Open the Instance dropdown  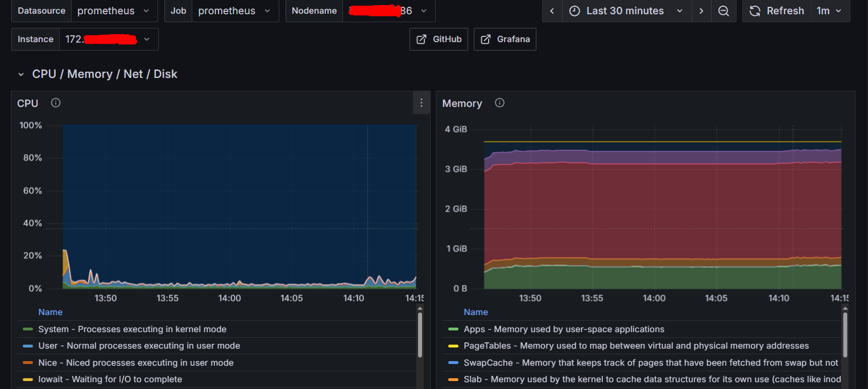click(109, 39)
